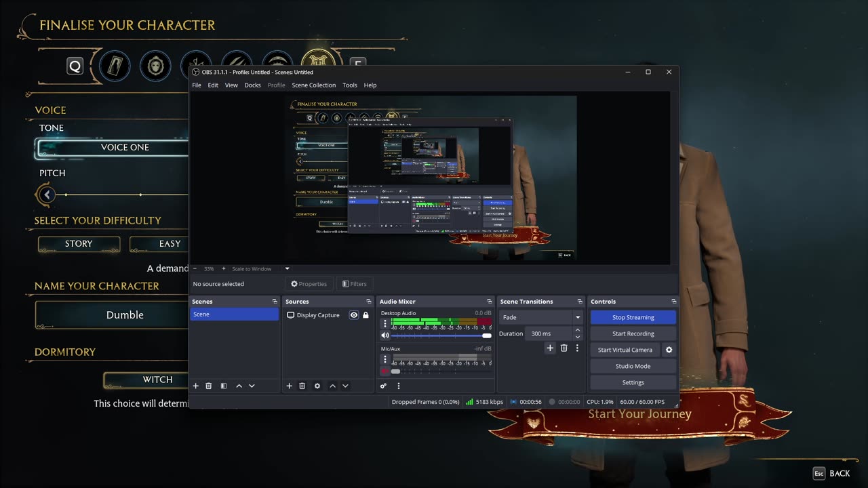The image size is (868, 488).
Task: Click Start Recording button
Action: [633, 333]
